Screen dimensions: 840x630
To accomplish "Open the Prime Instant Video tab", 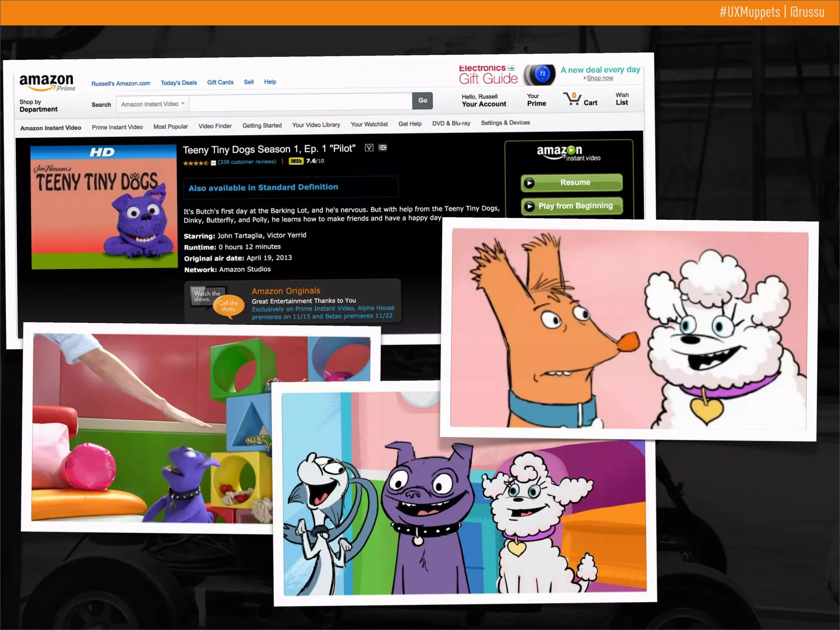I will [x=117, y=127].
